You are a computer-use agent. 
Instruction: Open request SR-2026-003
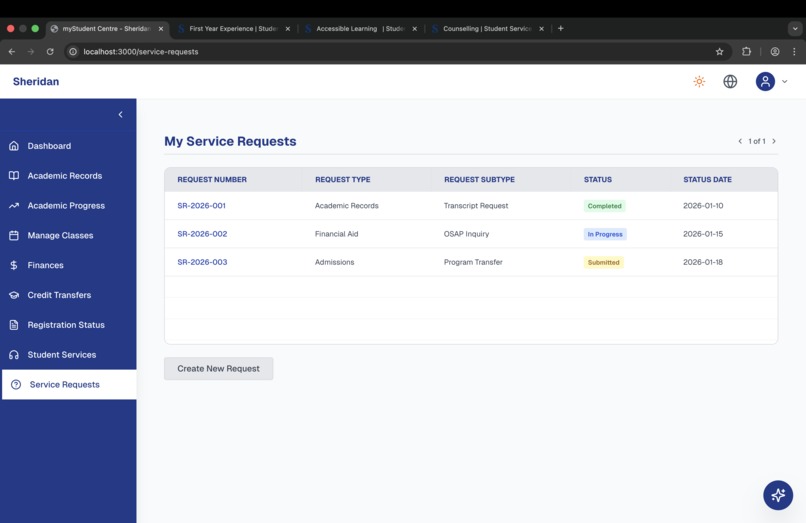pos(202,262)
